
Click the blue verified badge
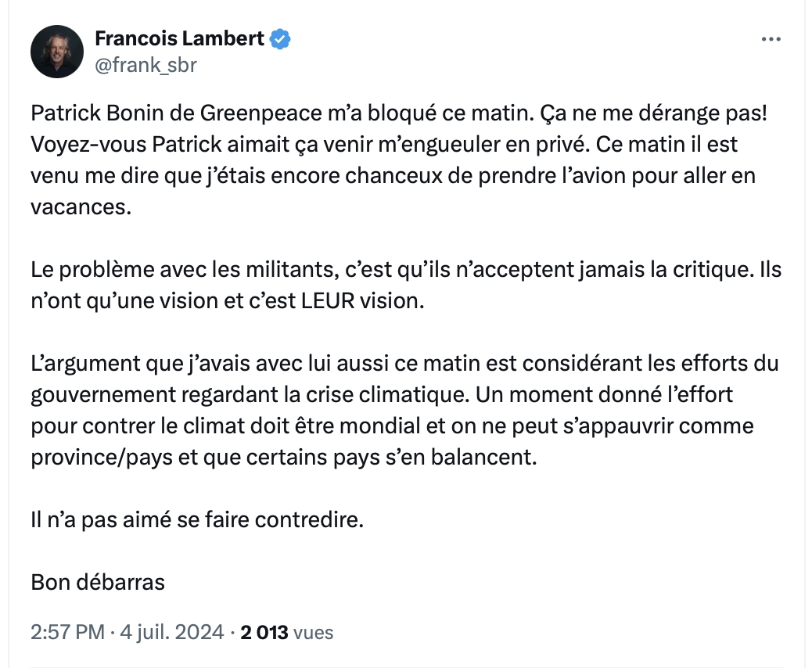pos(280,39)
